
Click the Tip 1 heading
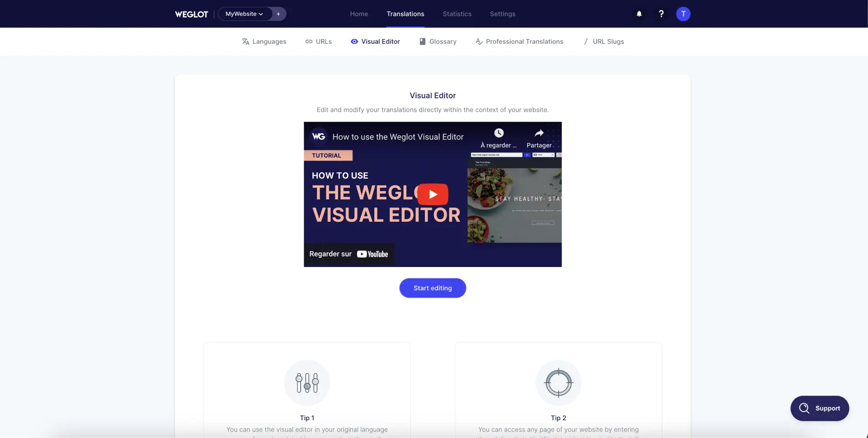coord(307,418)
